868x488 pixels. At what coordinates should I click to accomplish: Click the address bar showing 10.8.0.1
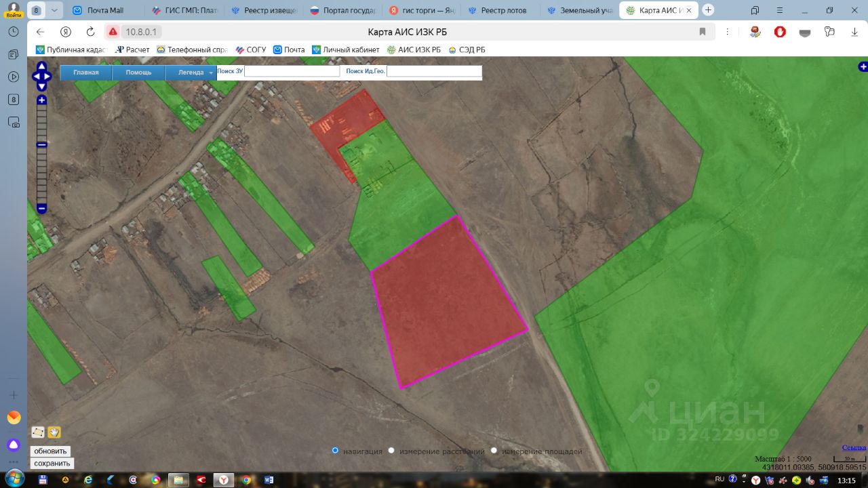coord(141,32)
